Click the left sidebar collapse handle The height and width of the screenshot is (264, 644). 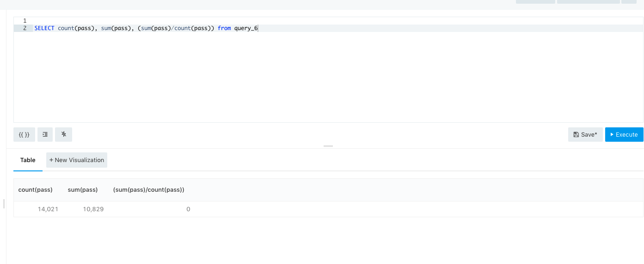tap(4, 204)
